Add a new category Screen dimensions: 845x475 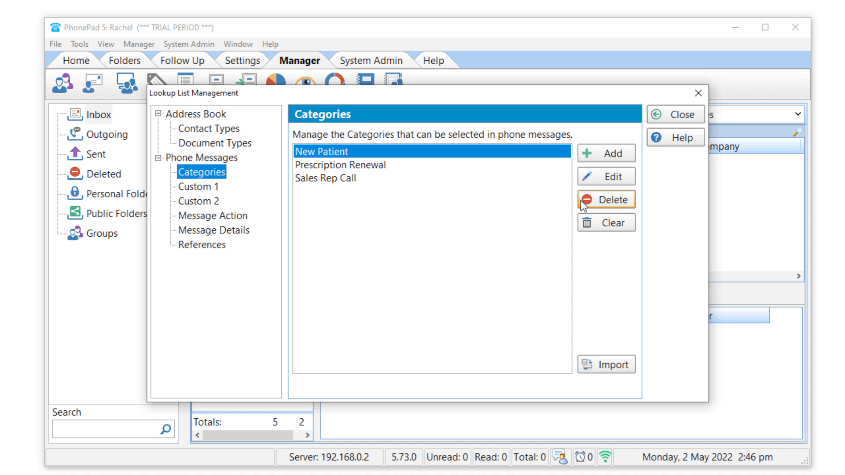(606, 154)
